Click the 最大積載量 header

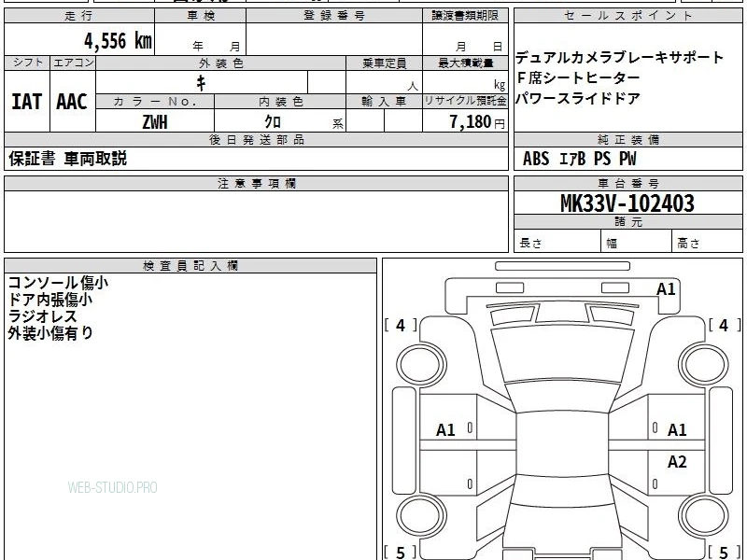point(465,63)
